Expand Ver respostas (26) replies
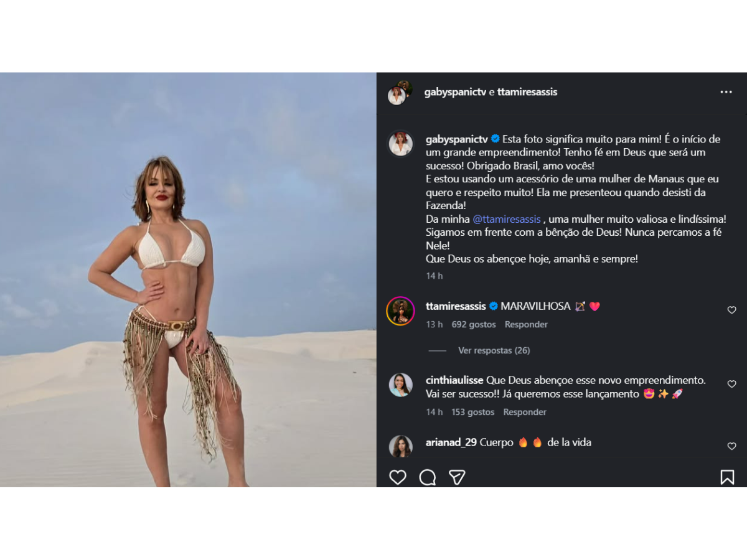The height and width of the screenshot is (560, 747). click(x=494, y=350)
